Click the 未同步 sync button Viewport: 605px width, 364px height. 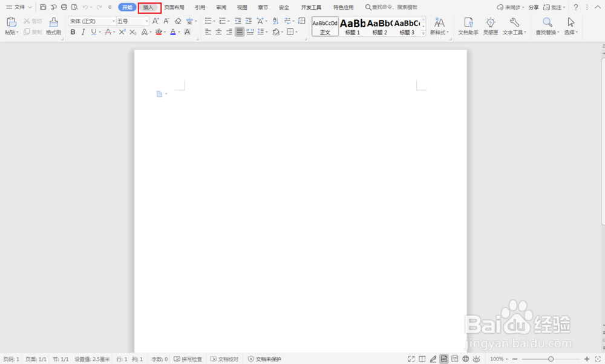point(510,7)
